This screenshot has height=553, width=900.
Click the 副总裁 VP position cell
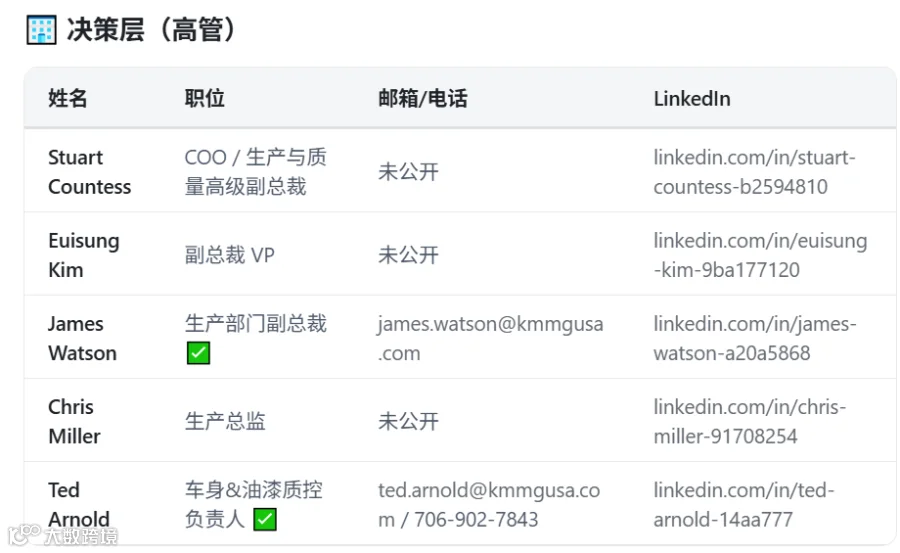tap(230, 255)
